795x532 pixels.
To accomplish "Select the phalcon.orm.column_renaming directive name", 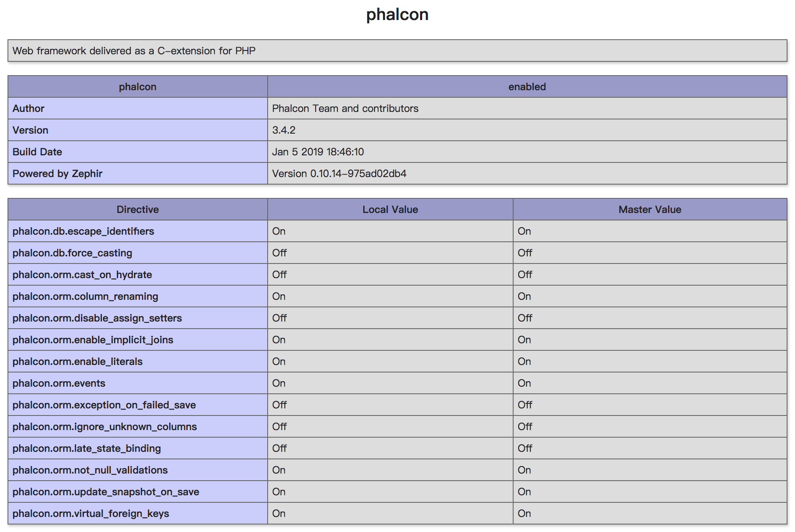I will 85,296.
